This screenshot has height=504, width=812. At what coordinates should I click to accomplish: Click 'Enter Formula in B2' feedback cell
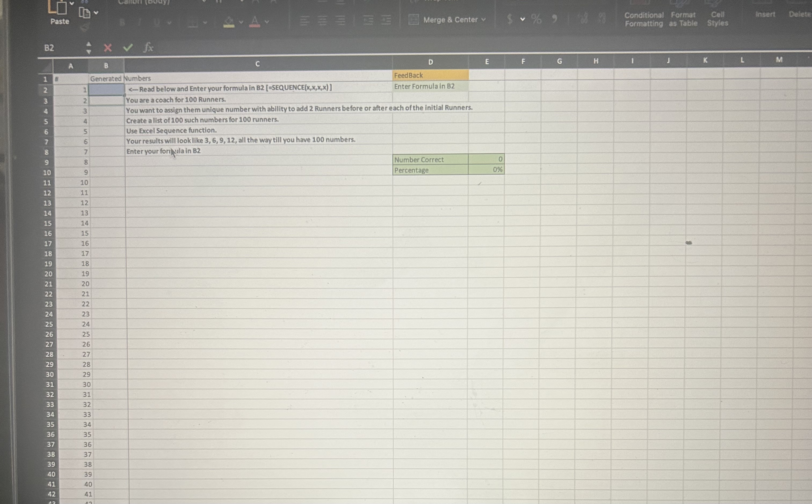tap(430, 86)
